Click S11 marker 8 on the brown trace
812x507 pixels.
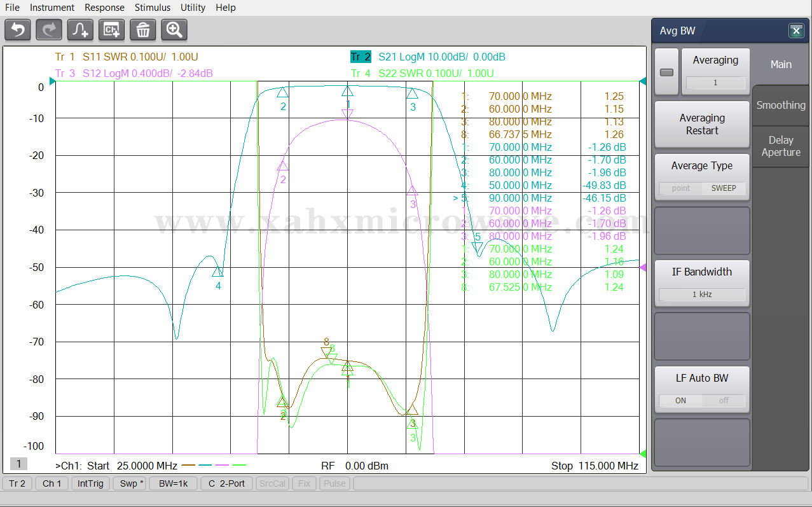[x=326, y=352]
